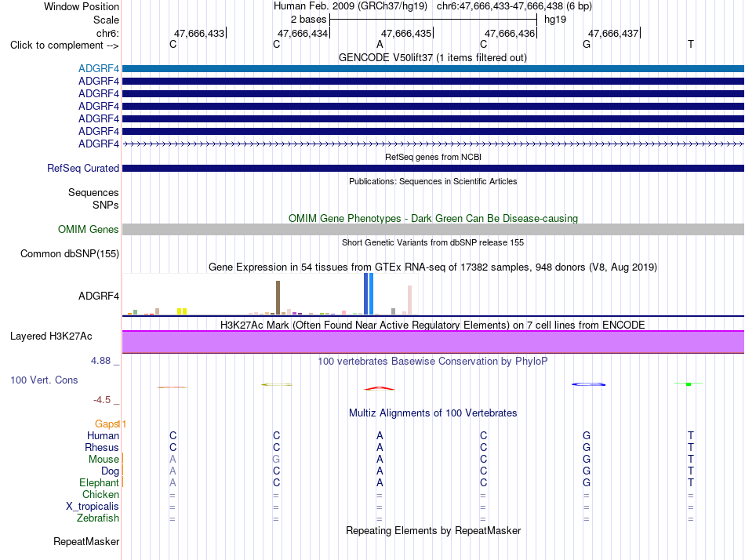
Task: Click the SNPs publications track label
Action: 106,205
